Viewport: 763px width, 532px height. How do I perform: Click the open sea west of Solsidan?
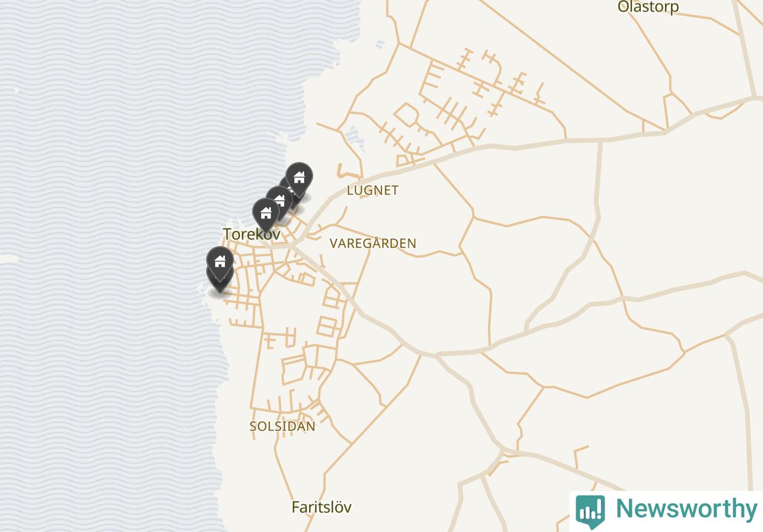(109, 423)
